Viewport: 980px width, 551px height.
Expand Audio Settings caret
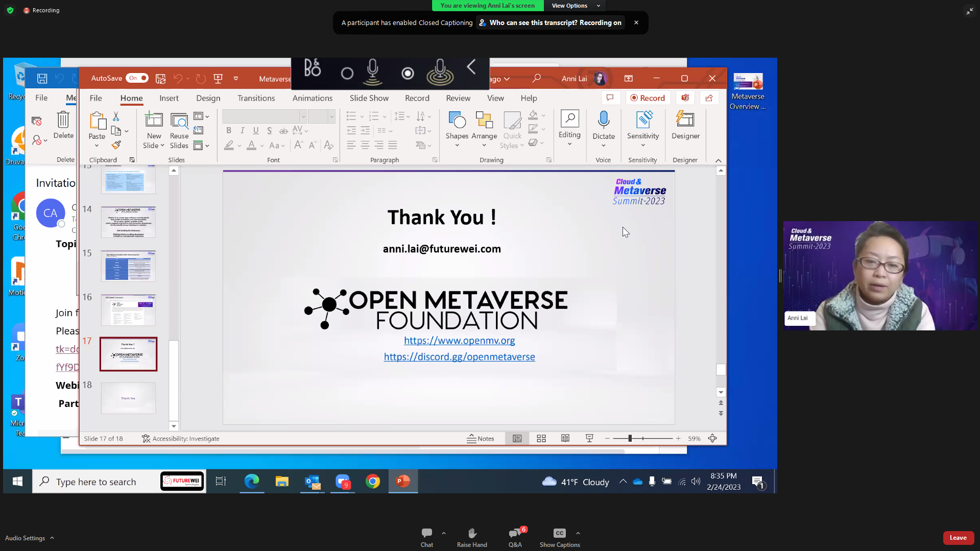[x=52, y=538]
